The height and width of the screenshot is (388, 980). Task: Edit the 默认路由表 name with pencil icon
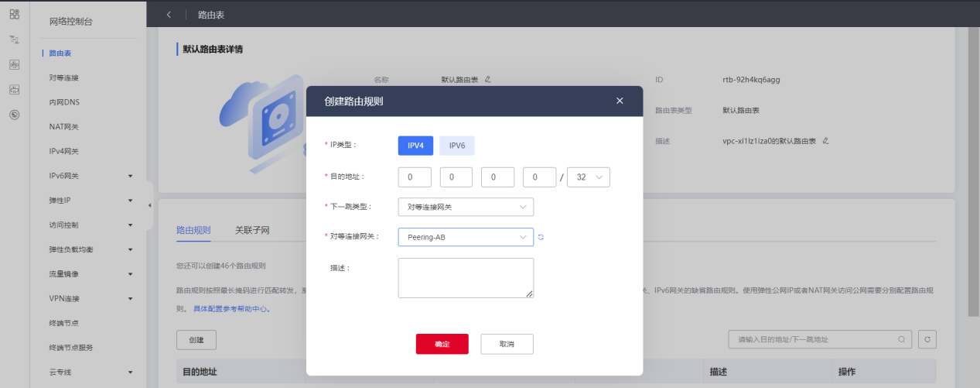coord(487,79)
